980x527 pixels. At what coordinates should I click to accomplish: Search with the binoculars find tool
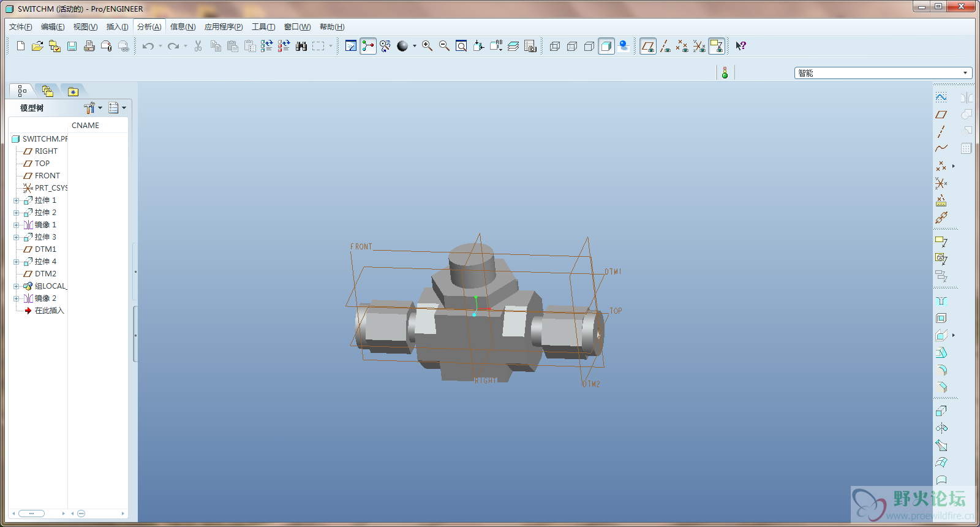pyautogui.click(x=301, y=46)
